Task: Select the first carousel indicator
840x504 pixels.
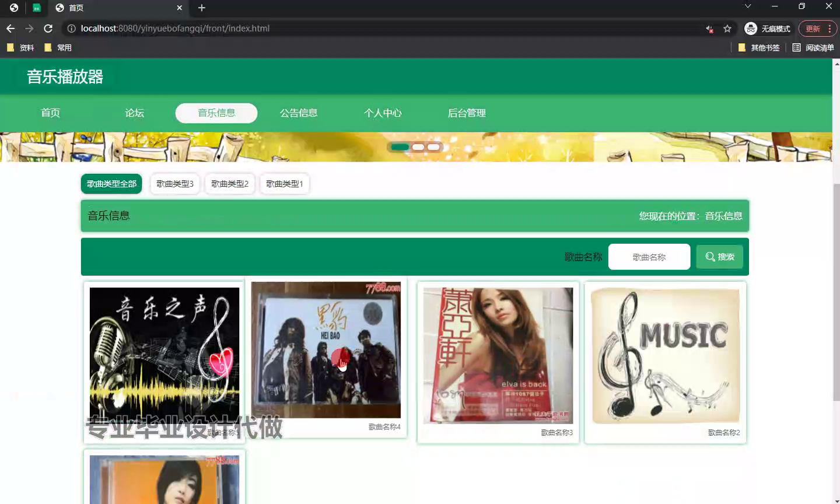Action: 400,147
